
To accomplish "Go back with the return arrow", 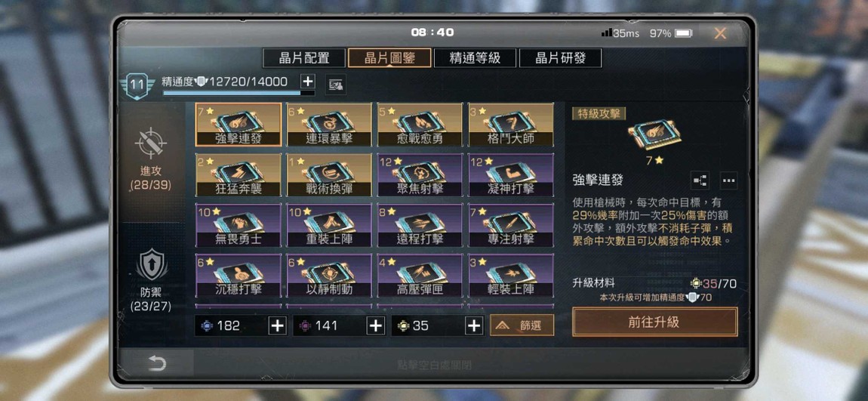I will [157, 363].
